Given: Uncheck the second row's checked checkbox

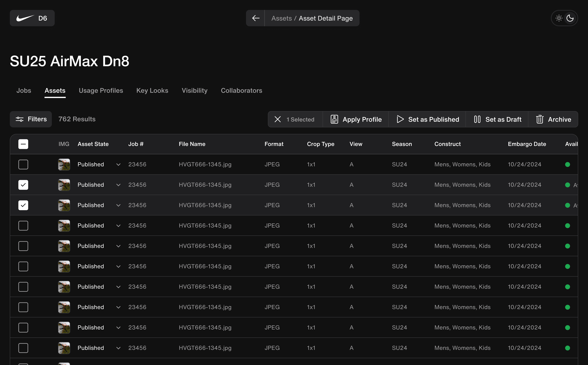Looking at the screenshot, I should [x=23, y=185].
